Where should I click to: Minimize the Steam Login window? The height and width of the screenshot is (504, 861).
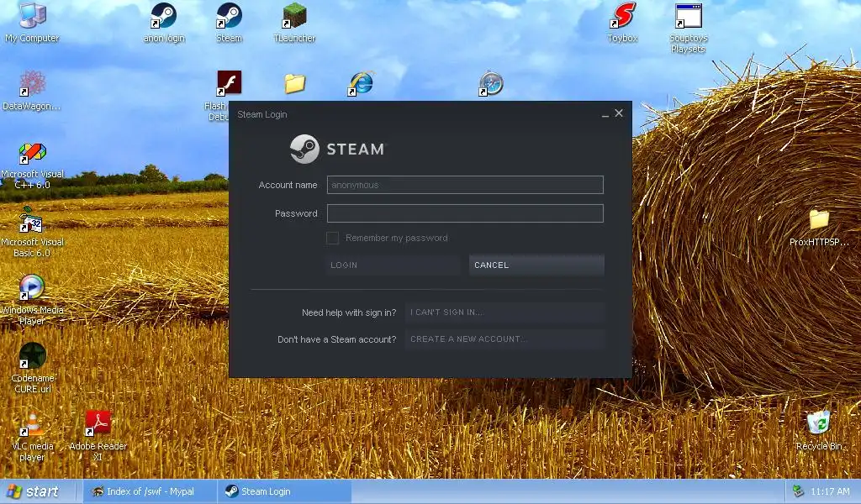pos(605,114)
